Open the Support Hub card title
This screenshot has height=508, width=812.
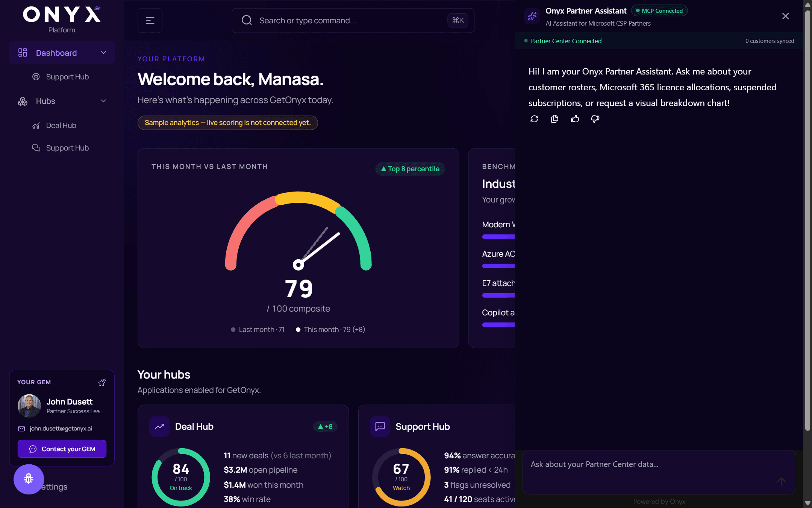pyautogui.click(x=423, y=427)
